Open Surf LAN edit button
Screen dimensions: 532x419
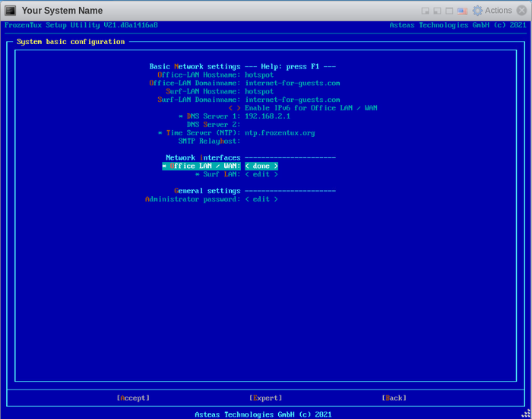click(261, 174)
